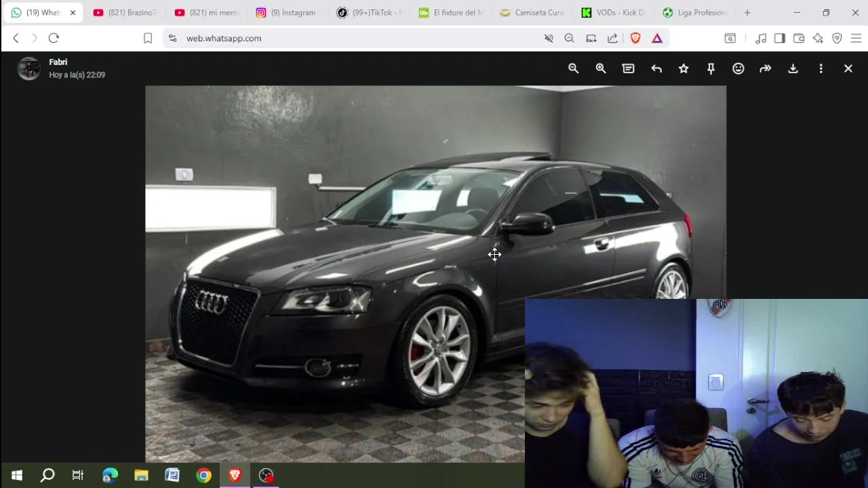
Task: Close the WhatsApp browser tab
Action: tap(73, 12)
